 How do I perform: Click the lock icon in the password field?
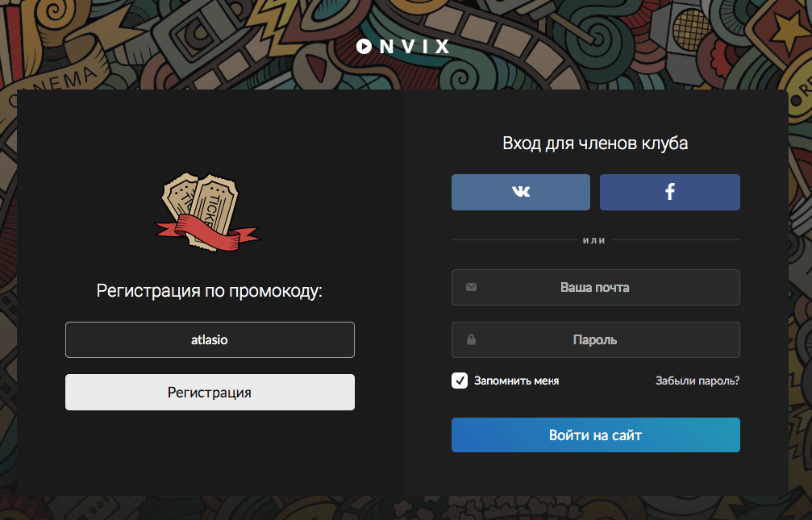tap(471, 339)
